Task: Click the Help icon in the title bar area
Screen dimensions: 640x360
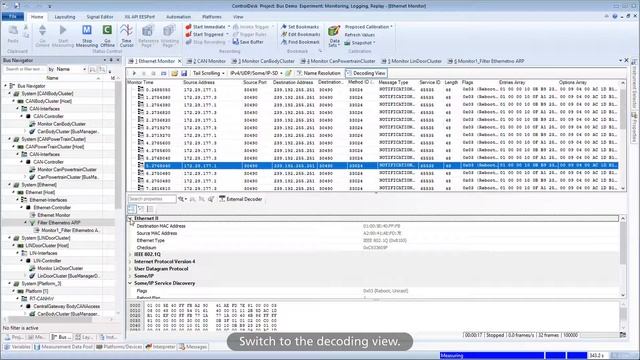Action: [x=615, y=16]
